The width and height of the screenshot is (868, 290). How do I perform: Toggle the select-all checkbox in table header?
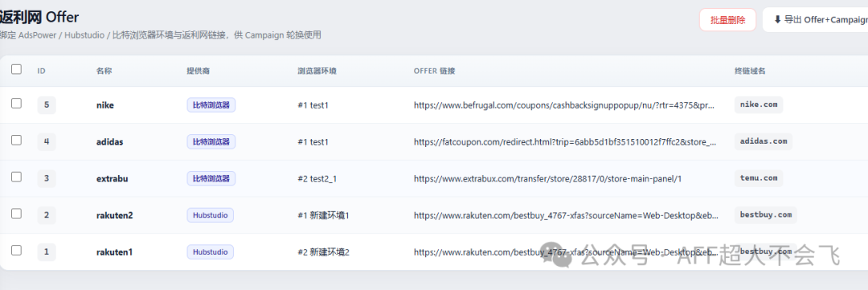pyautogui.click(x=17, y=69)
